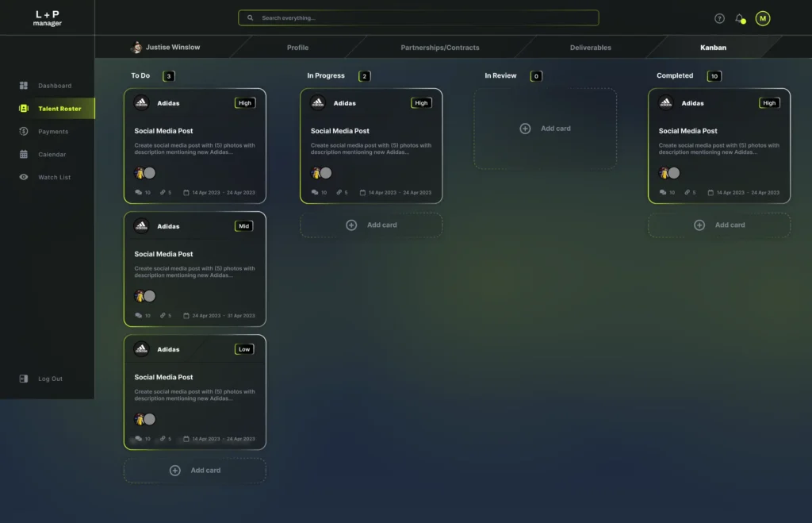The height and width of the screenshot is (523, 812).
Task: Click the To Do count badge 3
Action: [169, 75]
